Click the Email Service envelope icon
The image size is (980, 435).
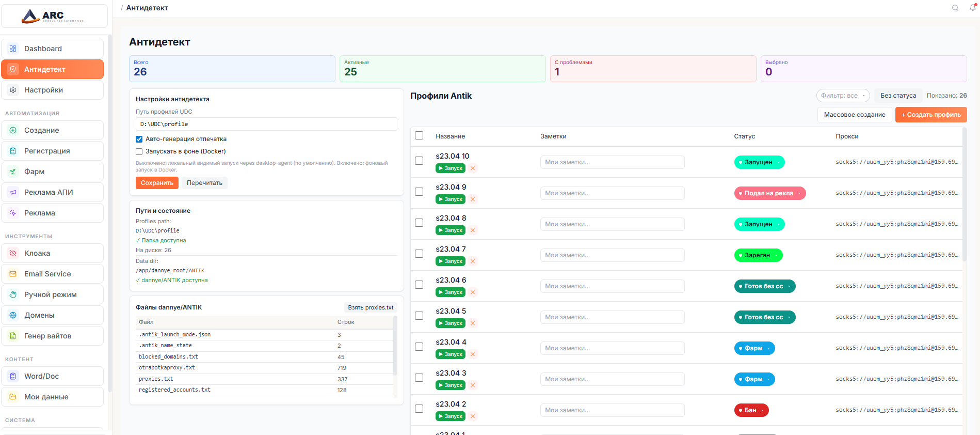pyautogui.click(x=13, y=274)
